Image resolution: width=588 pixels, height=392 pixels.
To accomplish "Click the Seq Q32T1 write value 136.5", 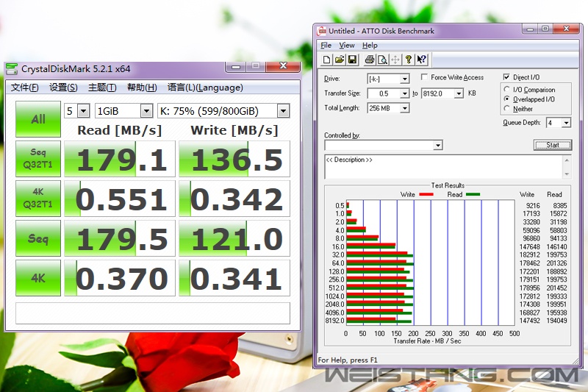I will coord(234,159).
